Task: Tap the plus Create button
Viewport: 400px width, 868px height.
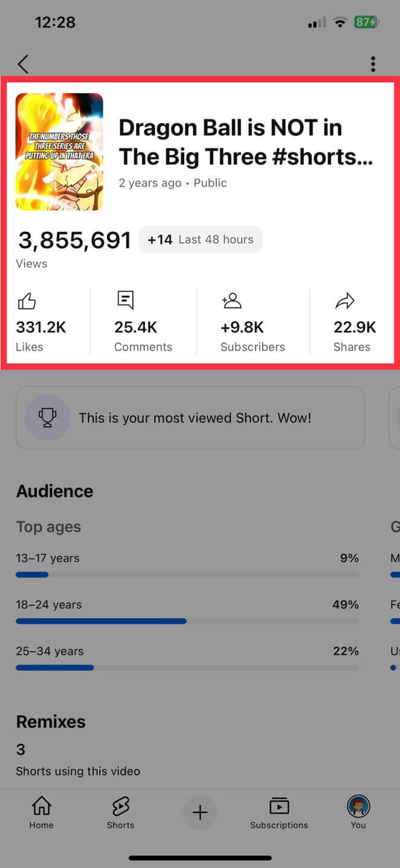Action: (200, 812)
